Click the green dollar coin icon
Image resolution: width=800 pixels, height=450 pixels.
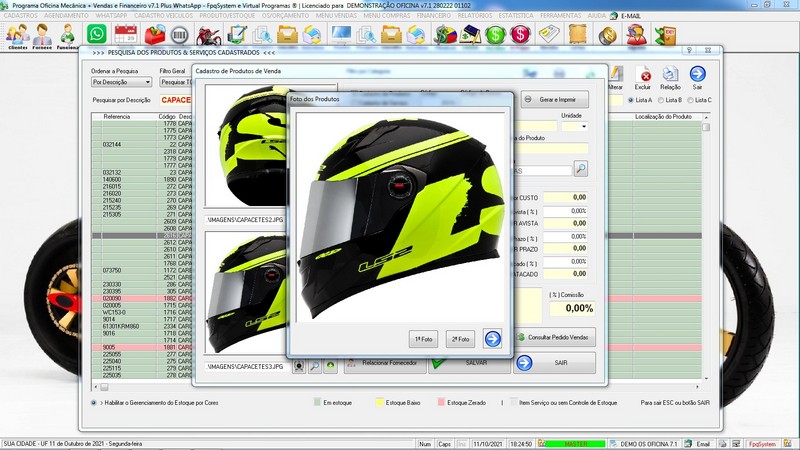(x=495, y=35)
